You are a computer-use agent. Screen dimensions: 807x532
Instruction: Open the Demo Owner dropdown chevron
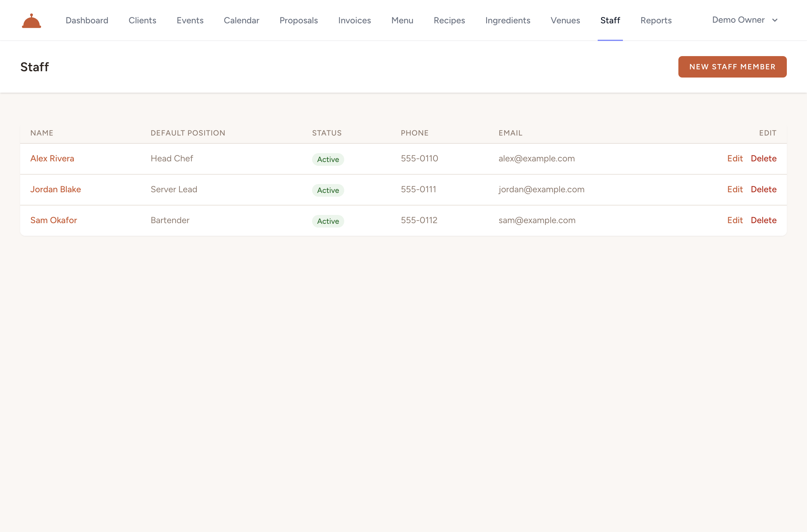coord(775,20)
